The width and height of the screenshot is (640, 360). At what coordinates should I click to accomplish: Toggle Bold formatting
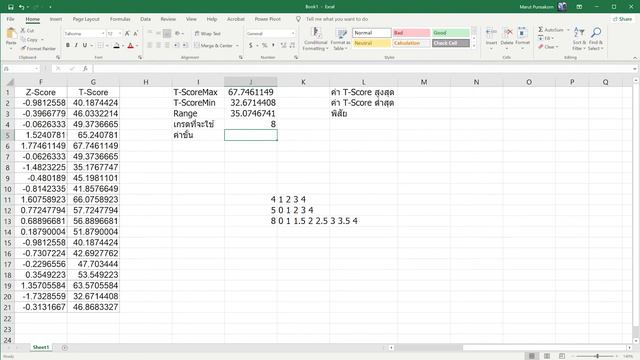pos(68,45)
